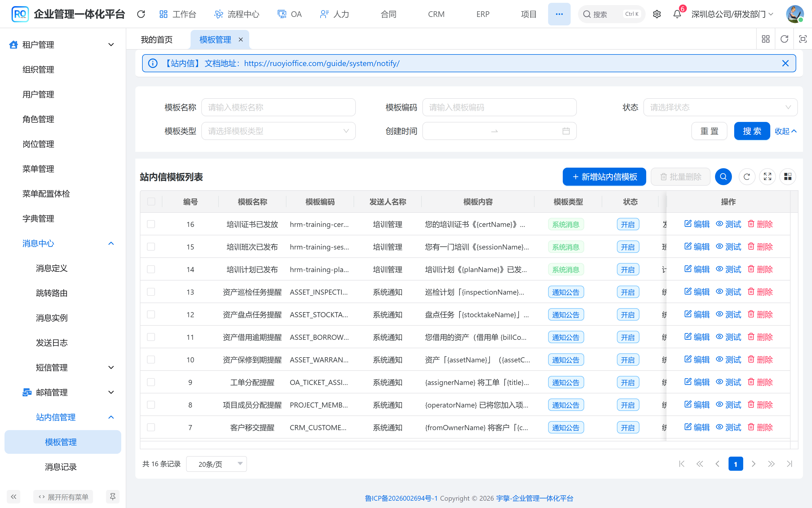
Task: Open the 创建时间 date range picker
Action: pyautogui.click(x=499, y=131)
